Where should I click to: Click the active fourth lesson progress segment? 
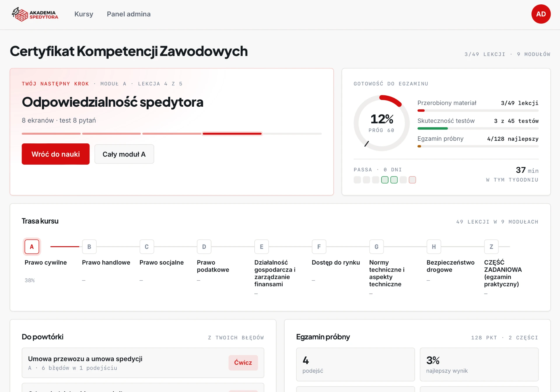click(232, 134)
